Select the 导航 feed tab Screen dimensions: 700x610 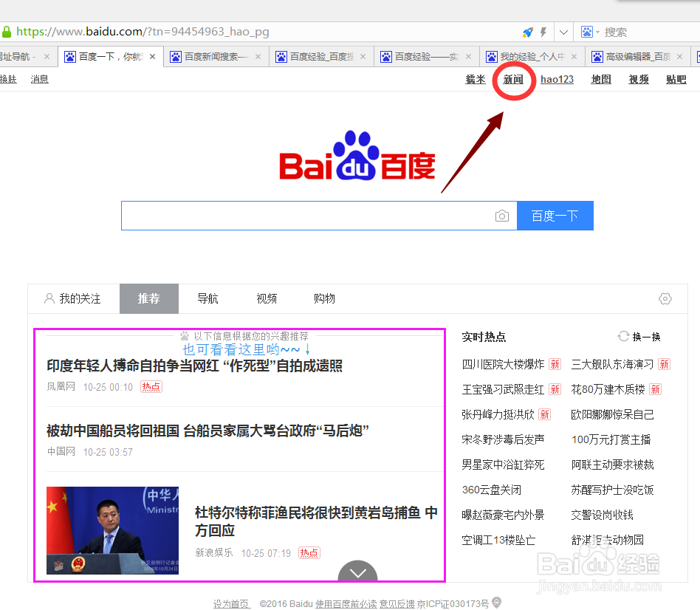pyautogui.click(x=208, y=299)
